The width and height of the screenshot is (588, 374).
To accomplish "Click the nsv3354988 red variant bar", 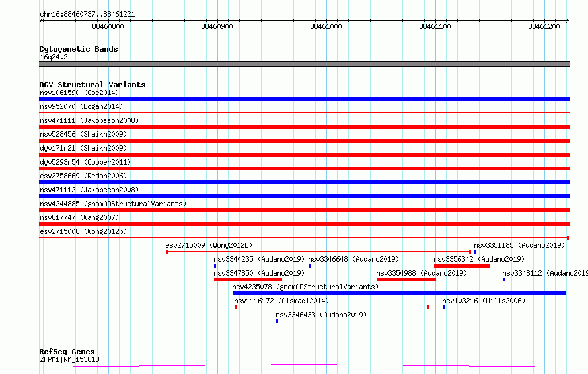I will tap(406, 280).
